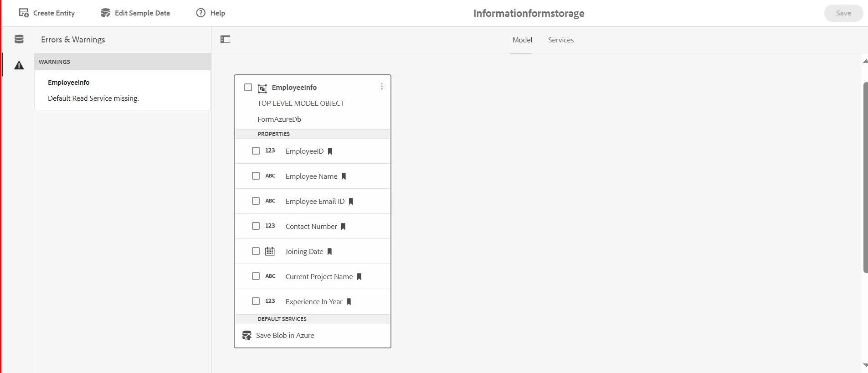Image resolution: width=868 pixels, height=373 pixels.
Task: Click the 'Default Read Service missing.' warning
Action: click(x=93, y=98)
